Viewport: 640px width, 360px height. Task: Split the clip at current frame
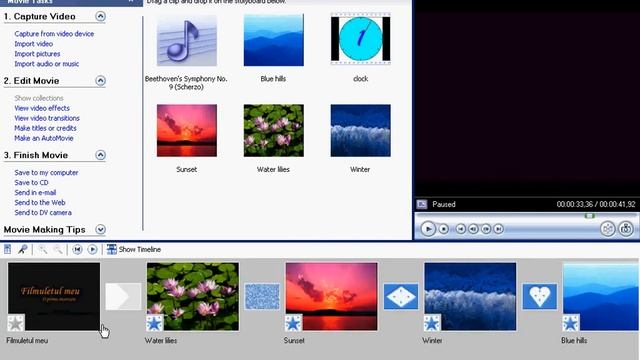point(608,229)
